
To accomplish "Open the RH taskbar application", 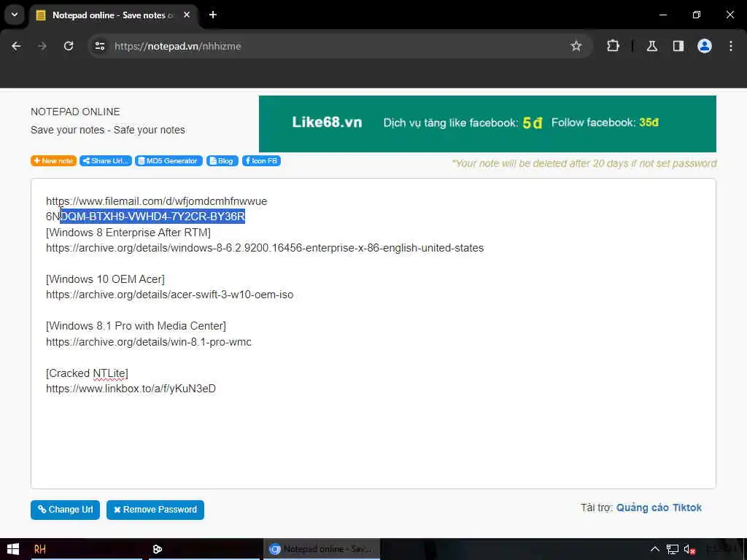I will pos(40,549).
